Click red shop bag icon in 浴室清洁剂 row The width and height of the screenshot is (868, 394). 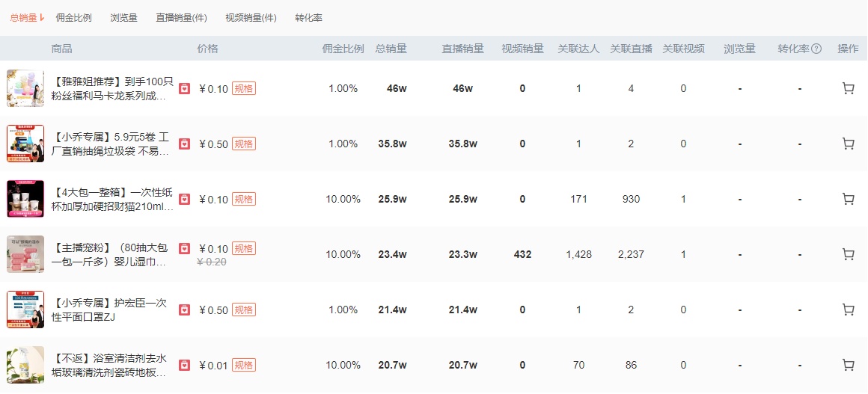tap(184, 365)
